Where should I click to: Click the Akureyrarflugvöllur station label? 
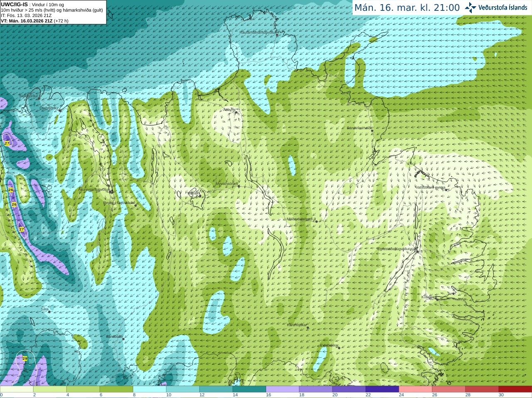point(94,189)
